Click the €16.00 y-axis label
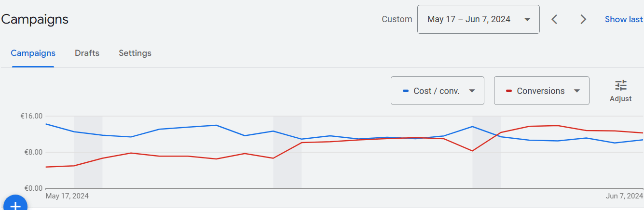 click(32, 116)
